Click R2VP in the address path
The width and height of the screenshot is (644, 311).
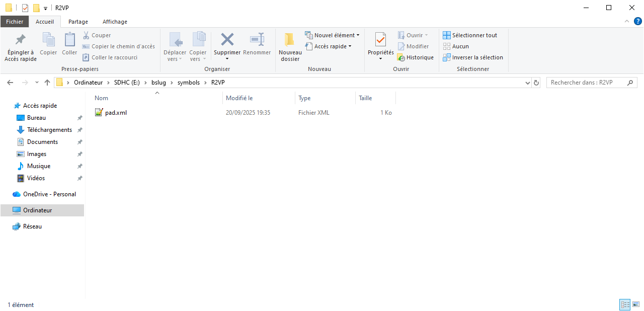pos(218,83)
